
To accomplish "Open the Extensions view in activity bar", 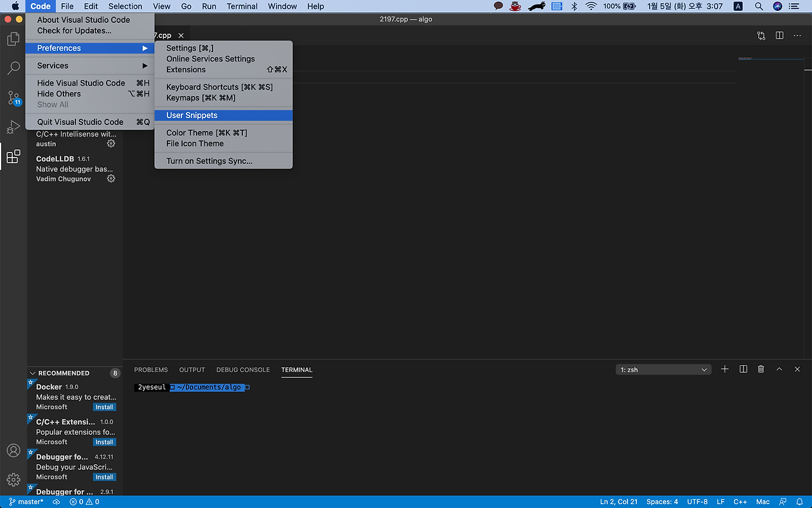I will [x=13, y=156].
